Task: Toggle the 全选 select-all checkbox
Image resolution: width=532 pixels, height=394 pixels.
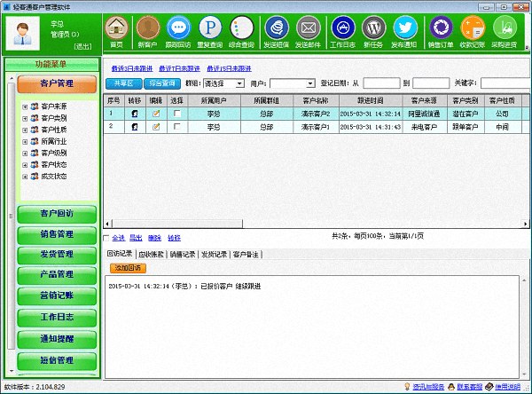Action: (x=107, y=238)
